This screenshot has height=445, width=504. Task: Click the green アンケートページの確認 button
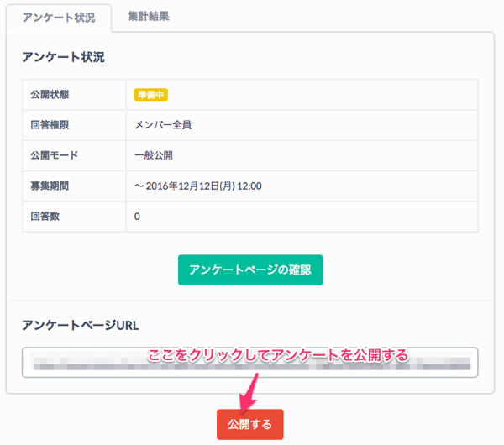(x=249, y=270)
